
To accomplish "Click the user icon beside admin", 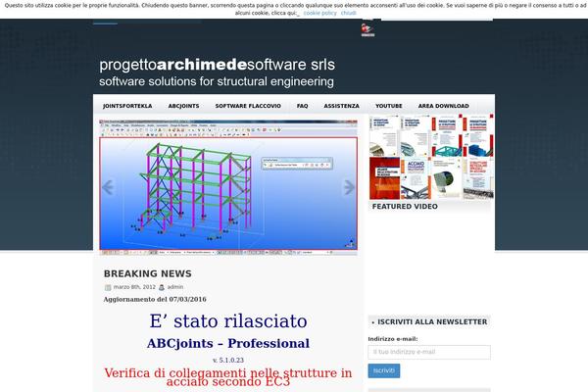I will 162,287.
